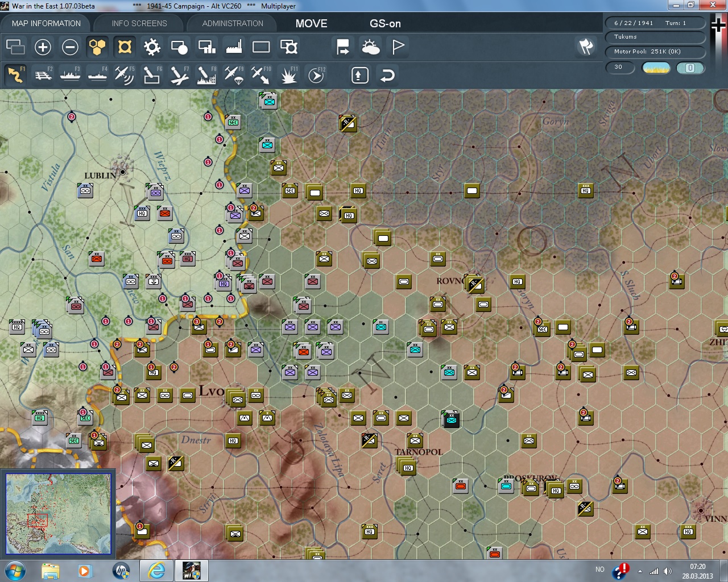Open HP utility from taskbar
This screenshot has height=582, width=728.
point(121,571)
